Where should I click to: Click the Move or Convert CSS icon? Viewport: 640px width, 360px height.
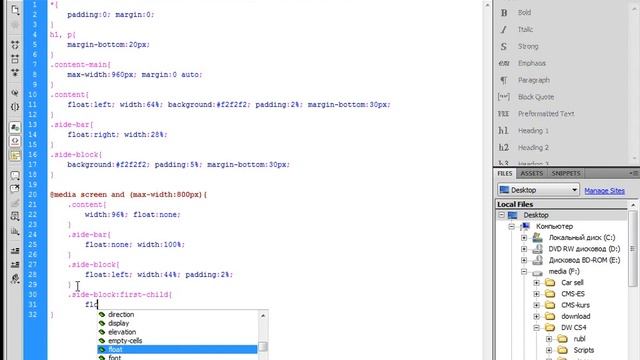(x=15, y=231)
